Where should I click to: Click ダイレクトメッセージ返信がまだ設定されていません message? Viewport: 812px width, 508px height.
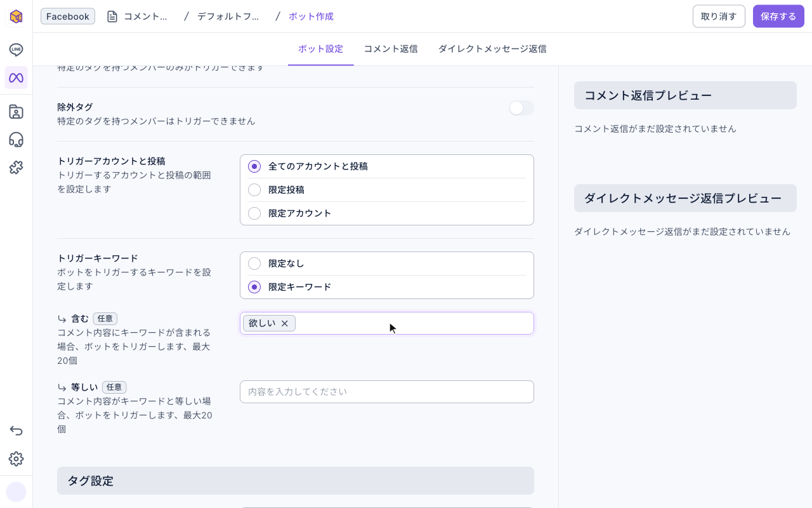(x=682, y=232)
